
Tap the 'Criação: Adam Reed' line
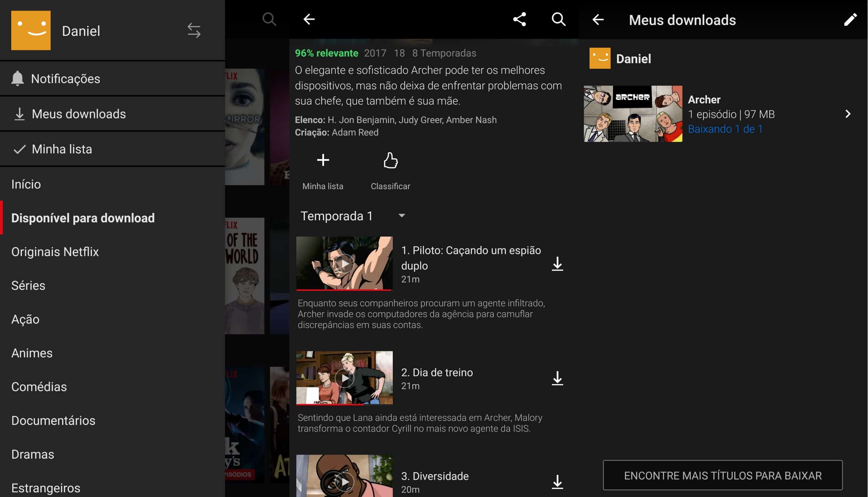[x=337, y=132]
